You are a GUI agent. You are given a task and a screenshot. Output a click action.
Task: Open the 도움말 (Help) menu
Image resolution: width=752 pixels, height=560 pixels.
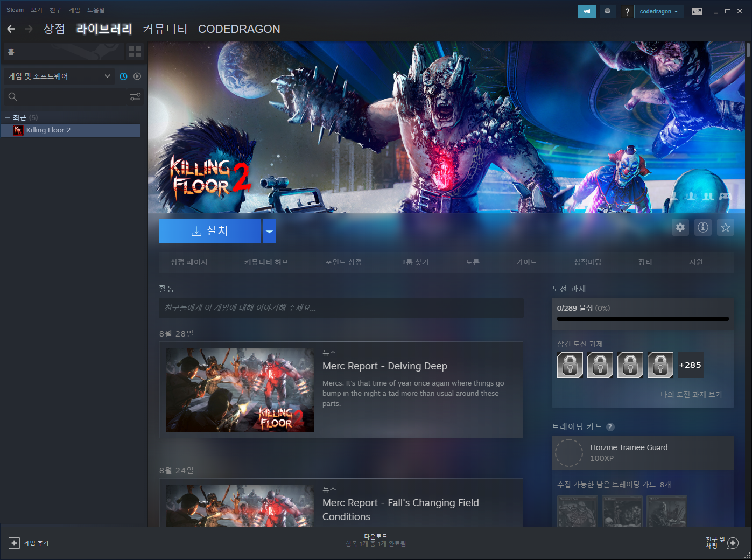coord(96,10)
